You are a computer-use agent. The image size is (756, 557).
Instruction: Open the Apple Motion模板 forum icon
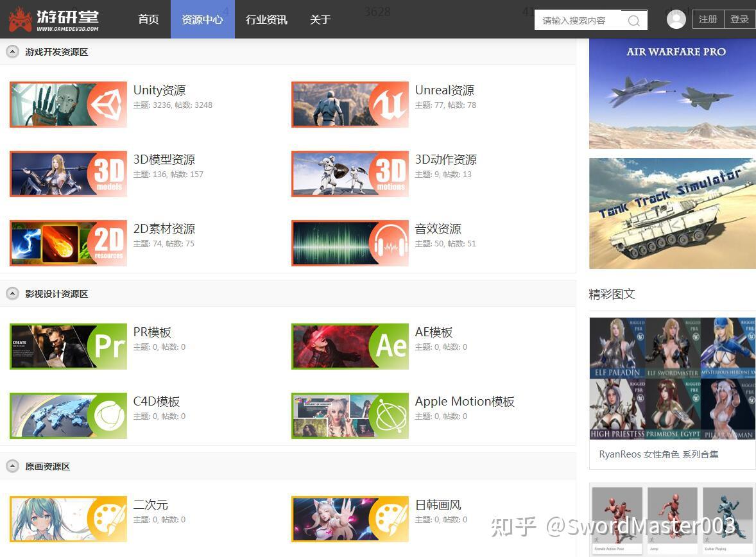tap(349, 415)
